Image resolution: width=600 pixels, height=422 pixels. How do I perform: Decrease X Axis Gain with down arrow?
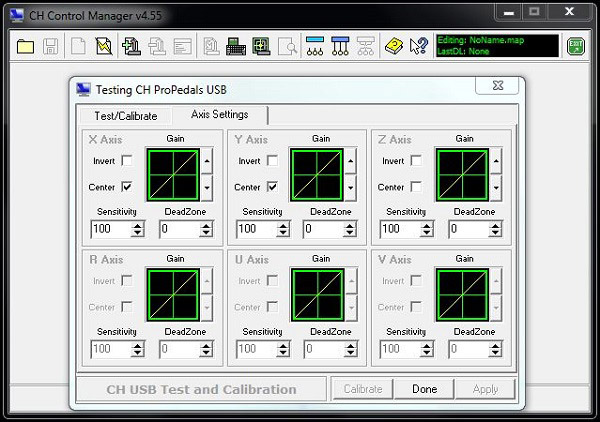[207, 188]
